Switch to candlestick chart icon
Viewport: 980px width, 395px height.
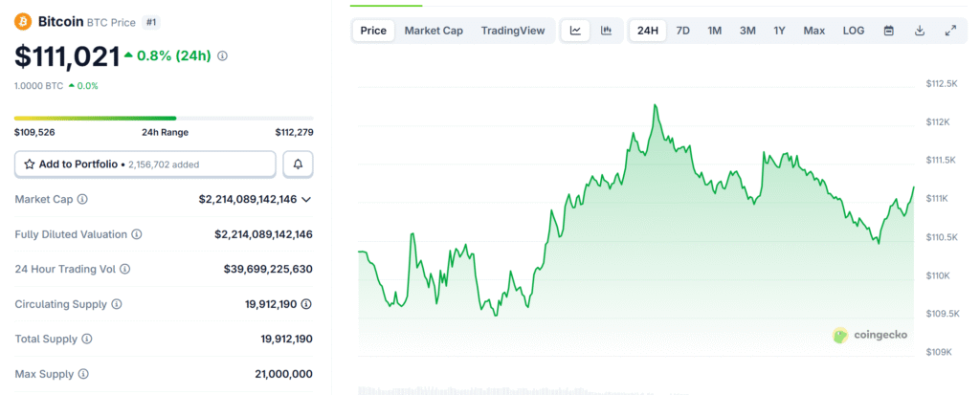coord(606,31)
